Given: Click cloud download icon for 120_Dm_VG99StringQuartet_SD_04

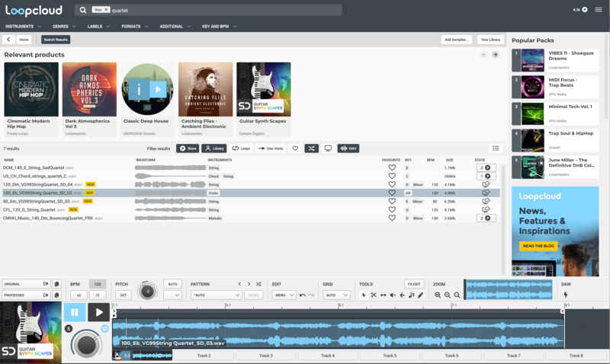Looking at the screenshot, I should pyautogui.click(x=486, y=184).
